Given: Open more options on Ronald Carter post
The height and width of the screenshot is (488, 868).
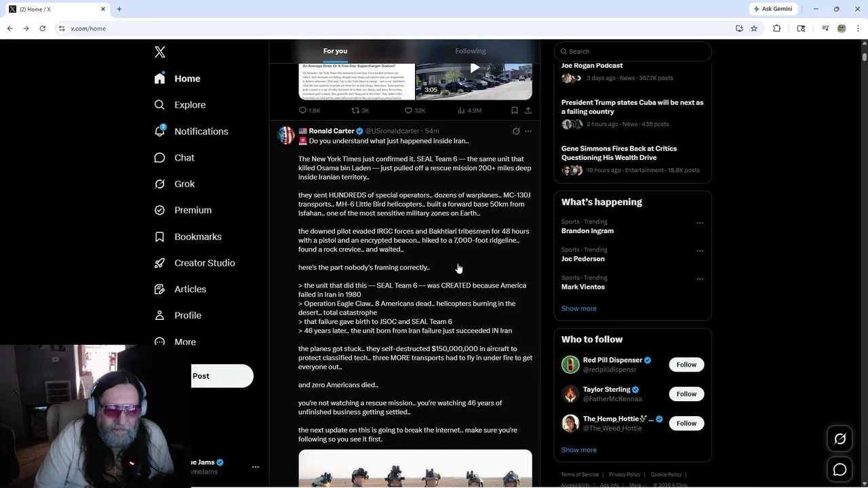Looking at the screenshot, I should click(528, 131).
